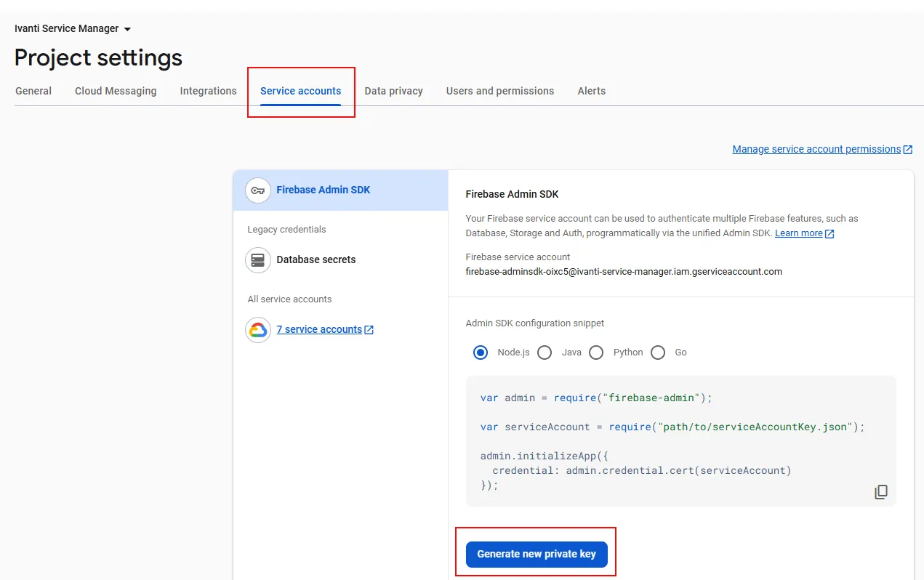Click the var serviceAccount code line
Screen dimensions: 924x580
pos(672,427)
